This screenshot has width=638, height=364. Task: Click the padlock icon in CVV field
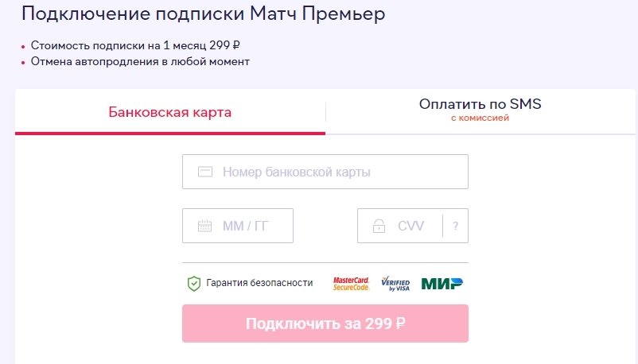pyautogui.click(x=379, y=227)
